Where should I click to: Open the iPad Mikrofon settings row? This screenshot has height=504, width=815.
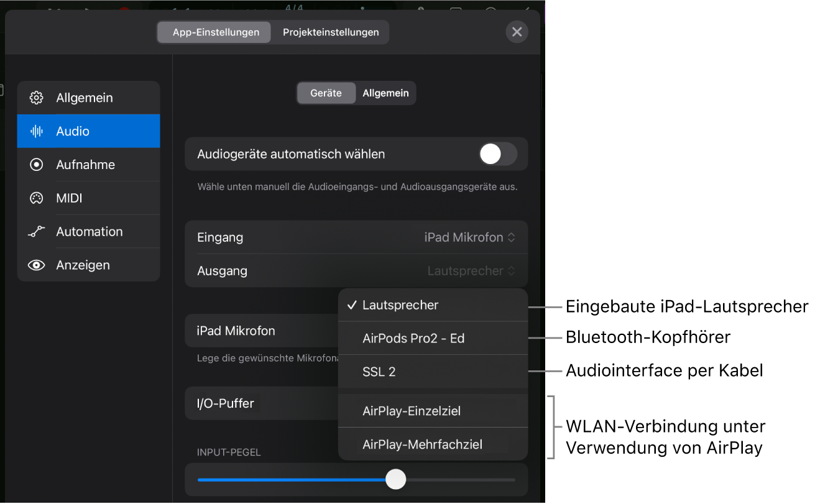click(262, 331)
